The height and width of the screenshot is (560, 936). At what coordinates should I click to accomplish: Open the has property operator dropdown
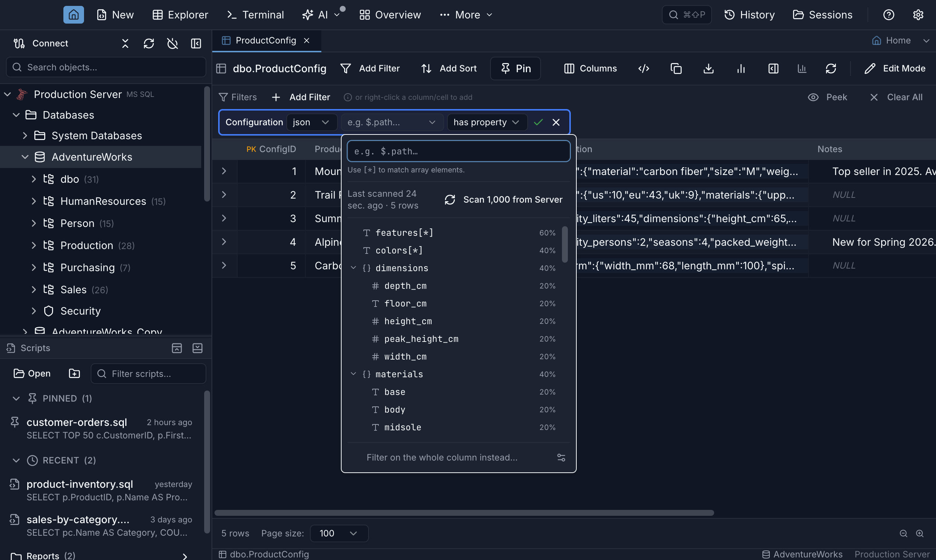click(x=487, y=122)
